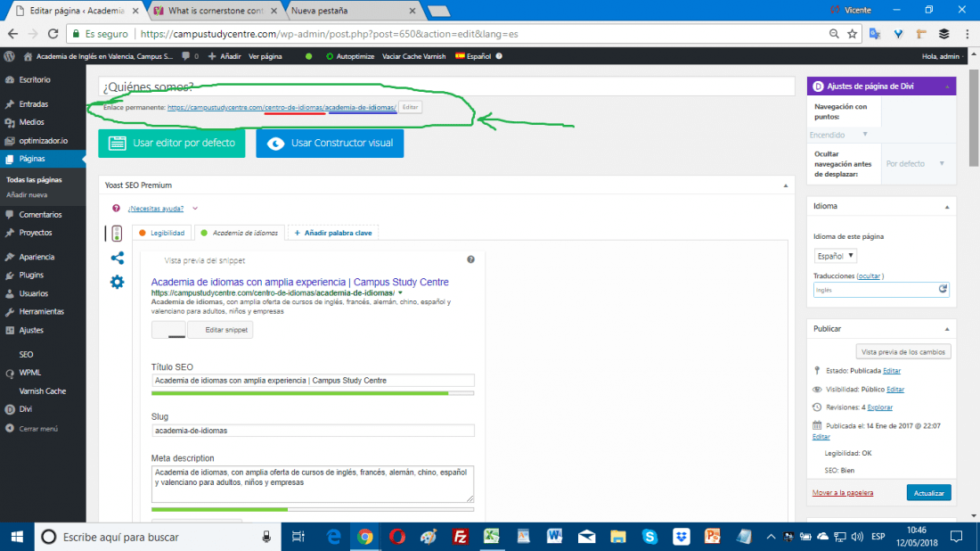Open Chrome menu three dots
This screenshot has height=551, width=980.
pyautogui.click(x=968, y=34)
